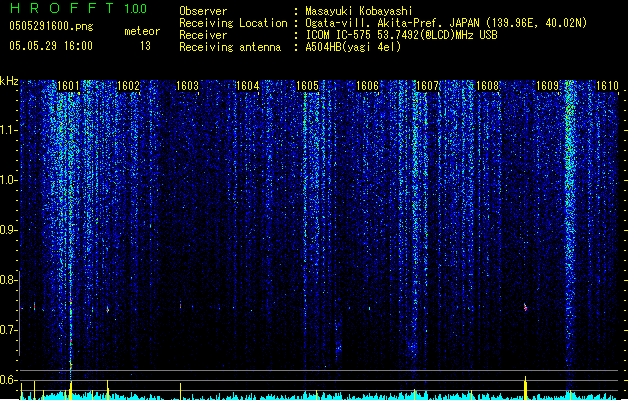Click the 0.8 kHz axis label
This screenshot has height=400, width=629.
(9, 280)
